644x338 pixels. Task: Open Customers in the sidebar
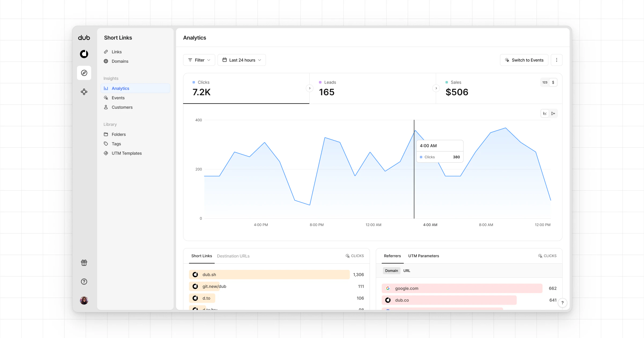coord(122,107)
